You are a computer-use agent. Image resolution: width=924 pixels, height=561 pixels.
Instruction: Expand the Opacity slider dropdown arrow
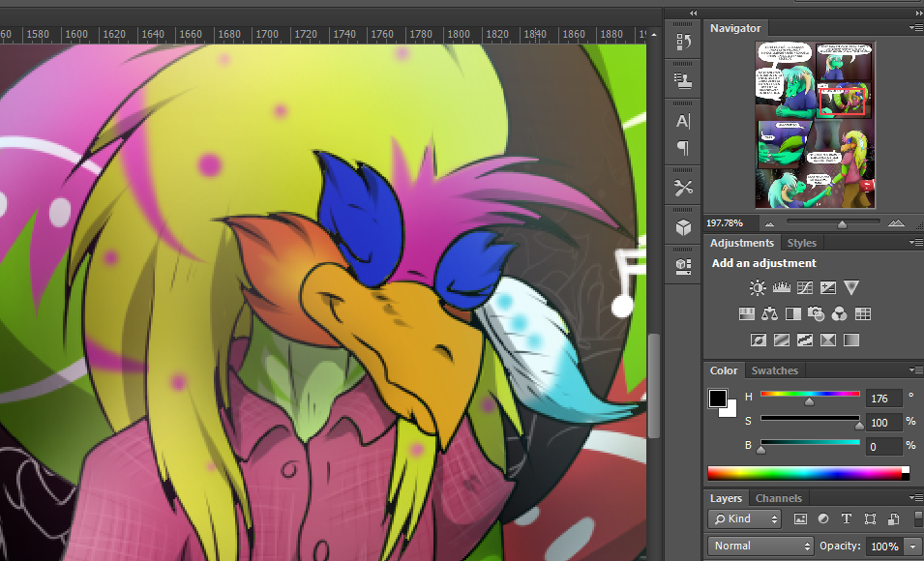[913, 546]
